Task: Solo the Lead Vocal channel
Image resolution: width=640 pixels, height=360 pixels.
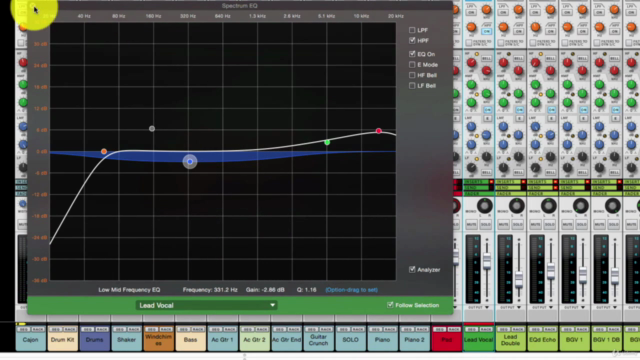Action: point(485,224)
